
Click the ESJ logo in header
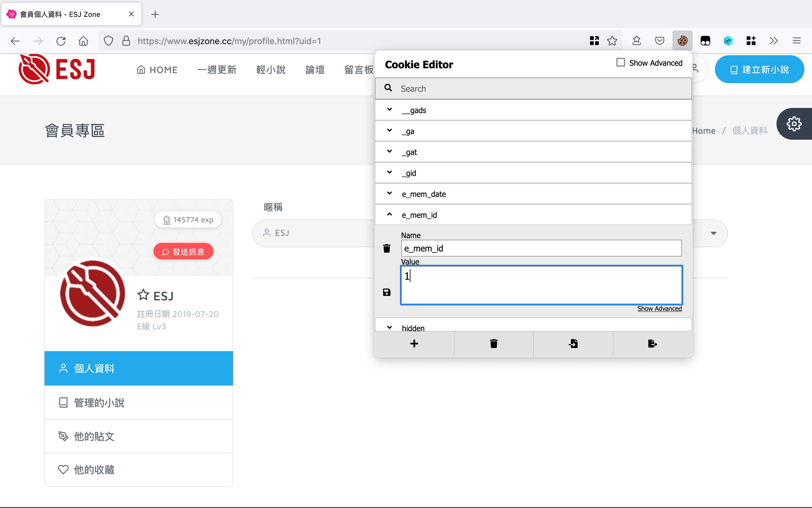pyautogui.click(x=57, y=69)
